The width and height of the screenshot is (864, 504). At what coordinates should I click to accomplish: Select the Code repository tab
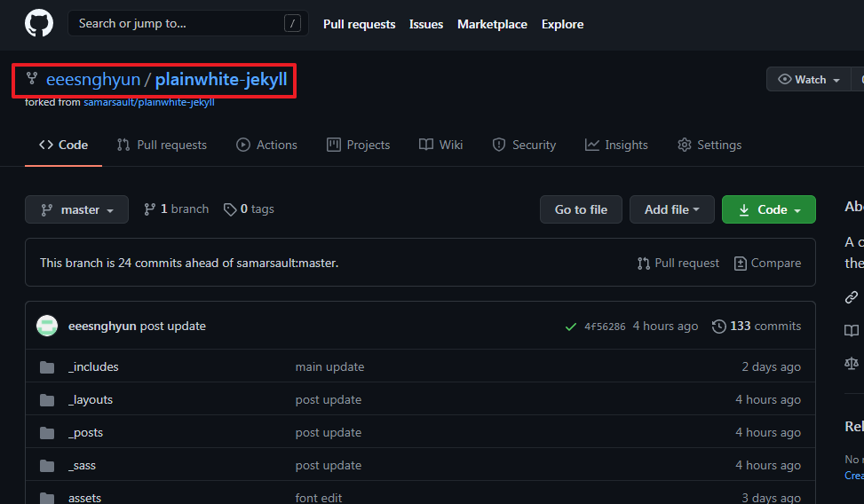[x=63, y=145]
